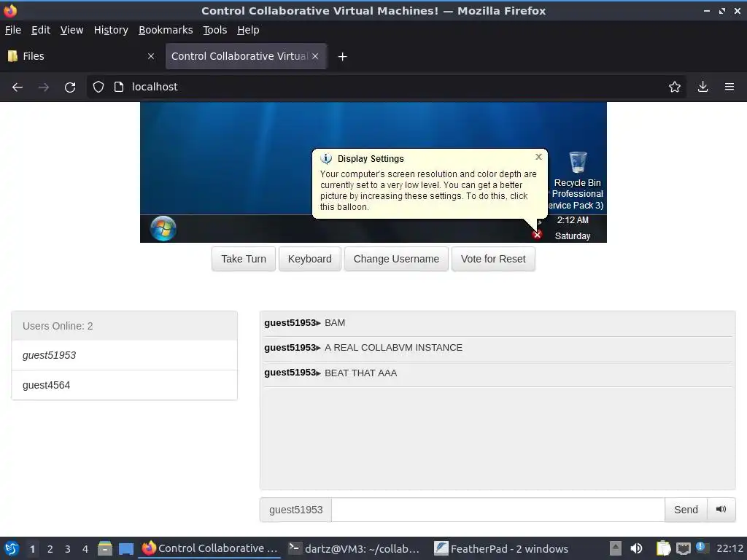Click Vote for Reset button
The width and height of the screenshot is (747, 560).
493,259
